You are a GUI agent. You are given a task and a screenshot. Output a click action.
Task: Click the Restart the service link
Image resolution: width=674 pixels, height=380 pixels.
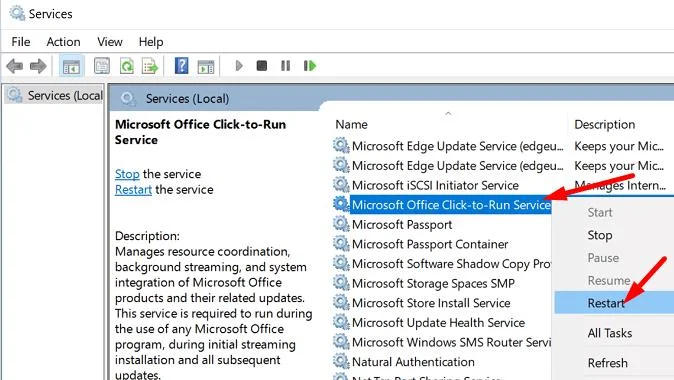click(133, 190)
